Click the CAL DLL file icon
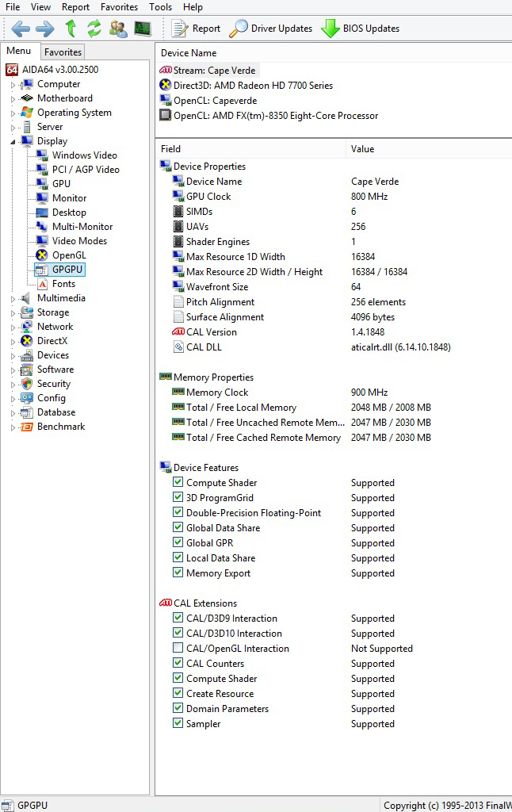The height and width of the screenshot is (812, 512). [x=178, y=347]
